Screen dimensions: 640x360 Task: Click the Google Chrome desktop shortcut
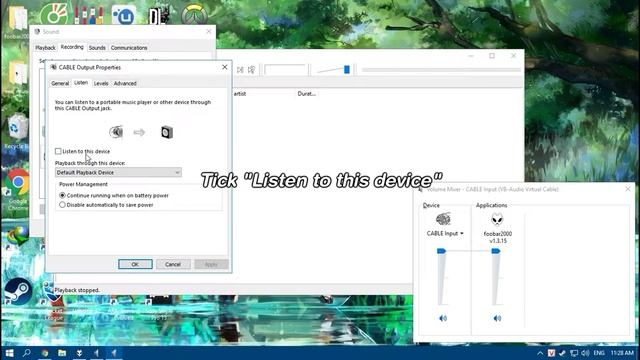tap(17, 189)
